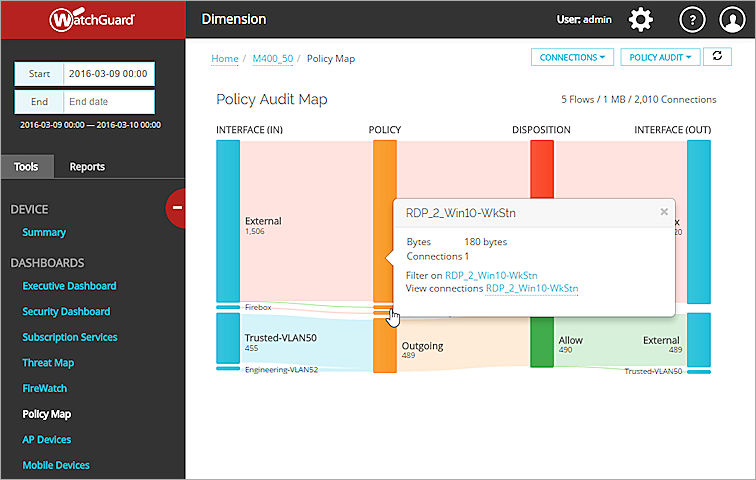
Task: Open the M400_50 breadcrumb link
Action: pos(272,58)
